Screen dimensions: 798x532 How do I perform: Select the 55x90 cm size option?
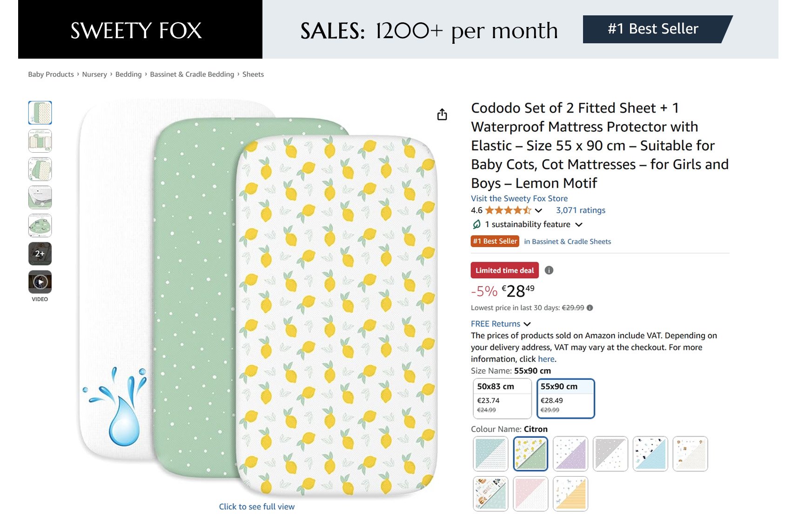click(x=566, y=398)
